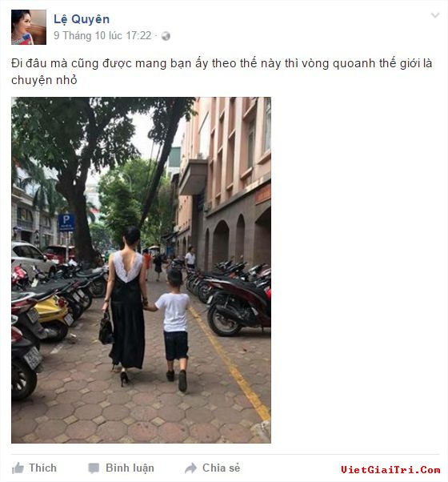Click the thumbs-up Like icon

coord(18,468)
